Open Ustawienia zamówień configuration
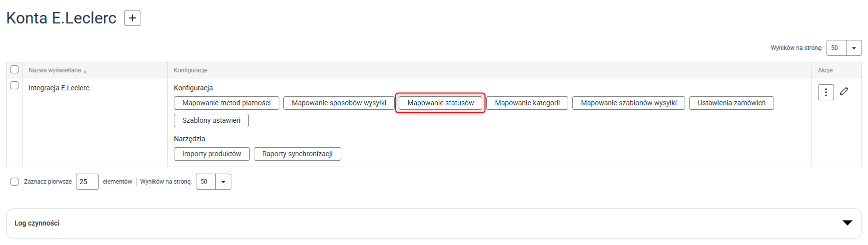 pos(731,103)
